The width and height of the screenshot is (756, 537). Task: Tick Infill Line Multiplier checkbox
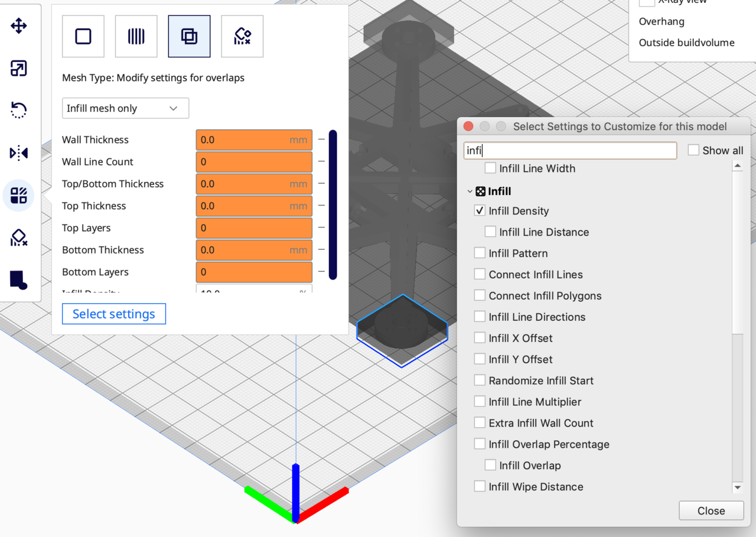pos(480,402)
